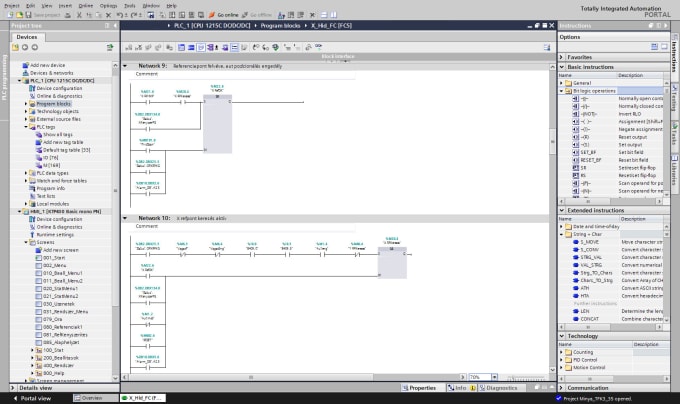Image resolution: width=680 pixels, height=404 pixels.
Task: Collapse Network 10 with its triangle
Action: pyautogui.click(x=125, y=218)
